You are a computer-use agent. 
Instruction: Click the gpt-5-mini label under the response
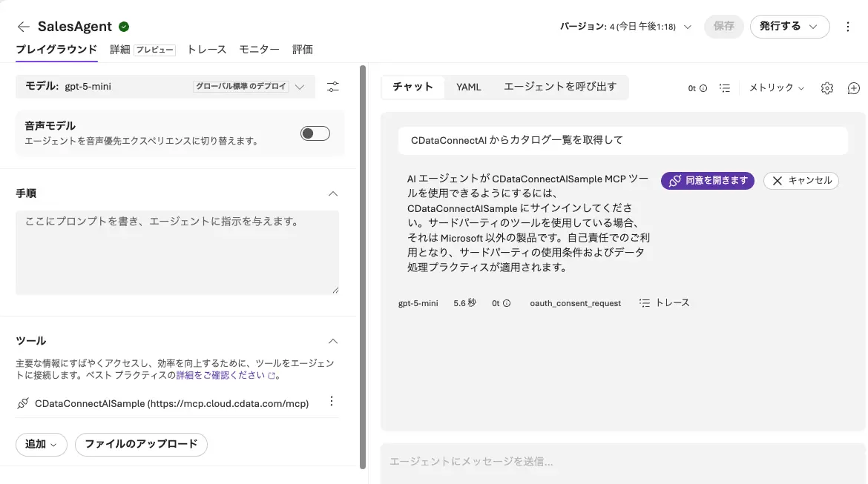coord(418,303)
